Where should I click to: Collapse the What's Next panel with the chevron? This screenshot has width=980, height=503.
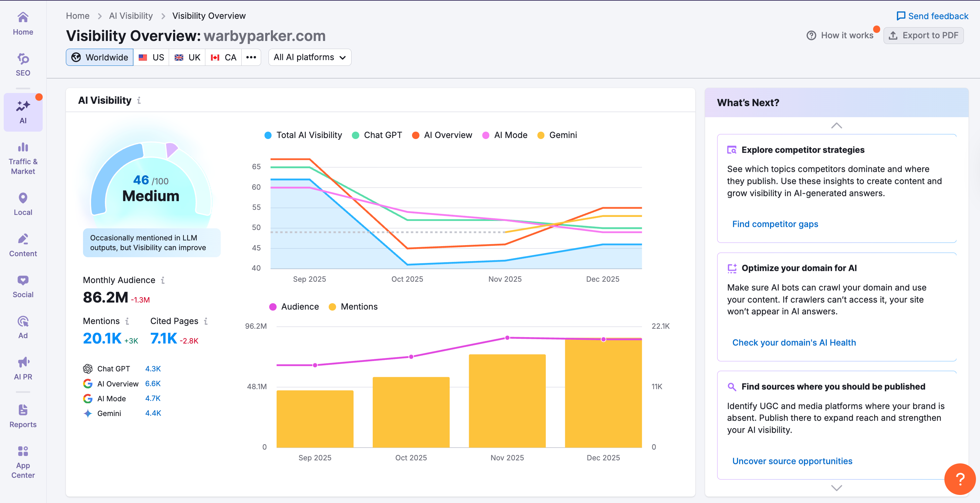(836, 126)
